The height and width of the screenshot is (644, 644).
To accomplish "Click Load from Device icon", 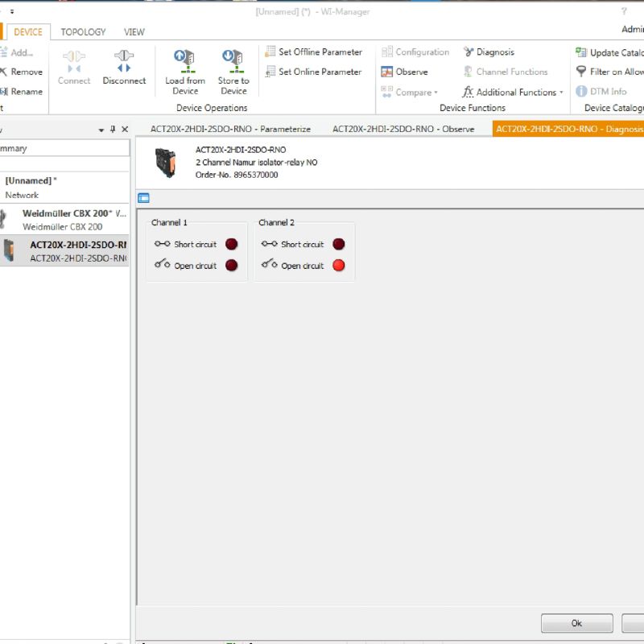I will tap(185, 63).
